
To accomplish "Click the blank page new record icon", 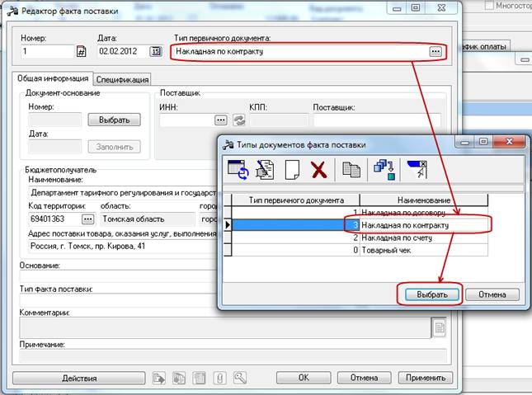I will pyautogui.click(x=291, y=170).
